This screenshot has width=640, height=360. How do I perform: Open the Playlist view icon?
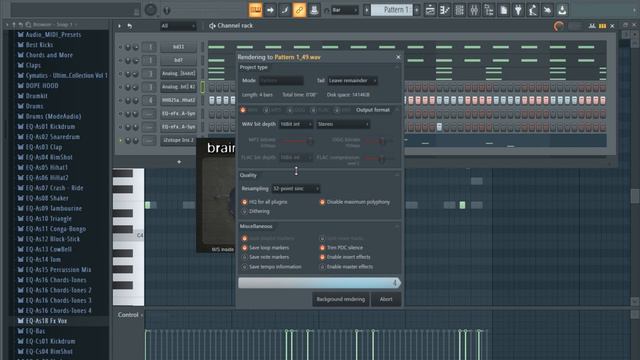click(430, 10)
